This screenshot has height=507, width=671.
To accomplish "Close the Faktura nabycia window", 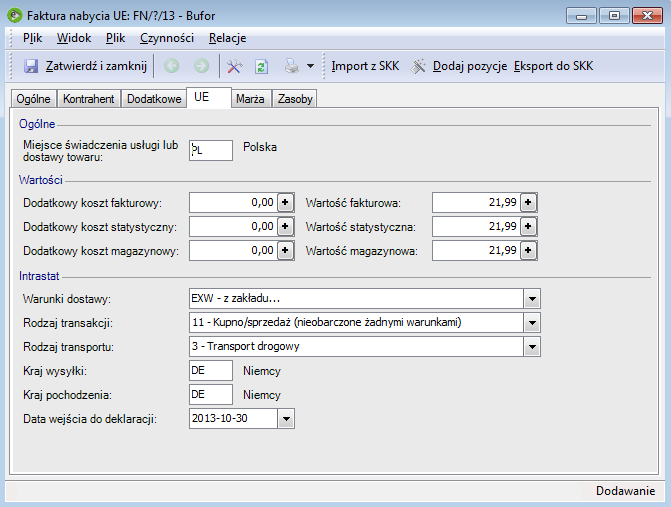I will [x=647, y=16].
